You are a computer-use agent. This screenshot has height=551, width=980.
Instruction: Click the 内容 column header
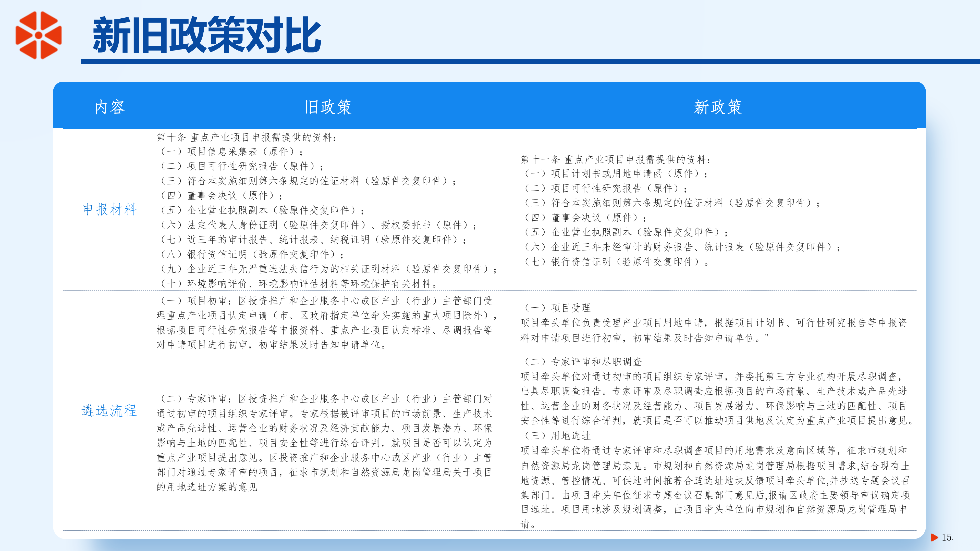(110, 107)
